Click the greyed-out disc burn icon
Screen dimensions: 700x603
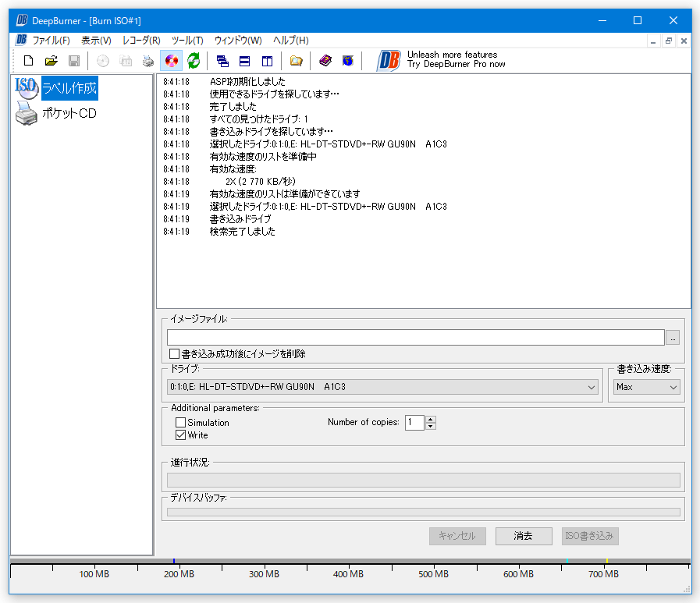(x=103, y=61)
